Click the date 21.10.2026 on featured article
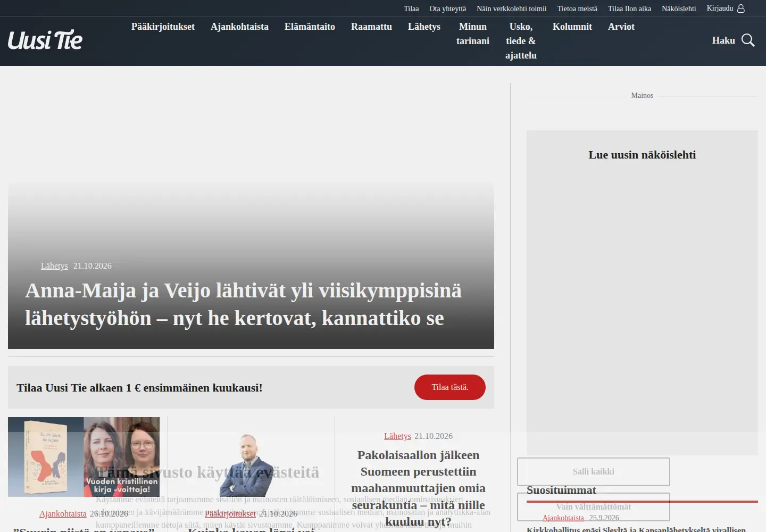The image size is (766, 532). [x=93, y=266]
